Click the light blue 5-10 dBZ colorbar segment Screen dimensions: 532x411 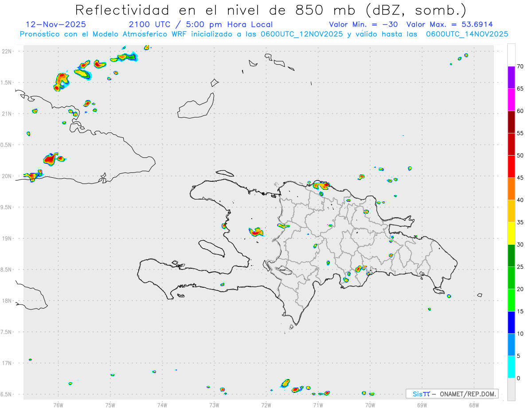pos(511,344)
